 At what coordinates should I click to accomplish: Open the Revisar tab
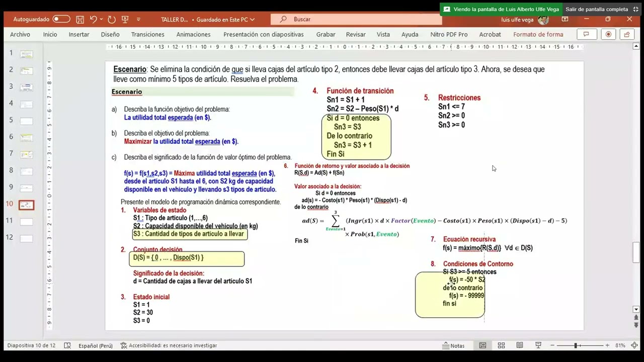click(x=356, y=34)
